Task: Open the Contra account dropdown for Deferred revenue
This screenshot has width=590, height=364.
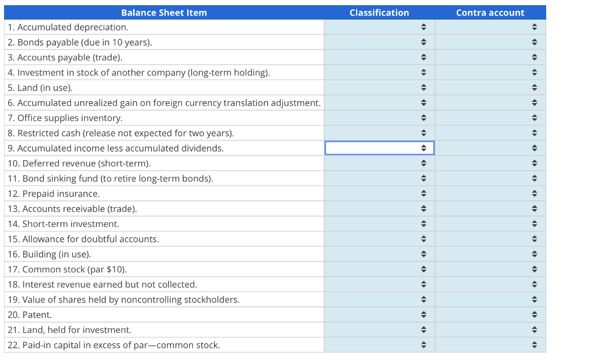Action: point(490,163)
